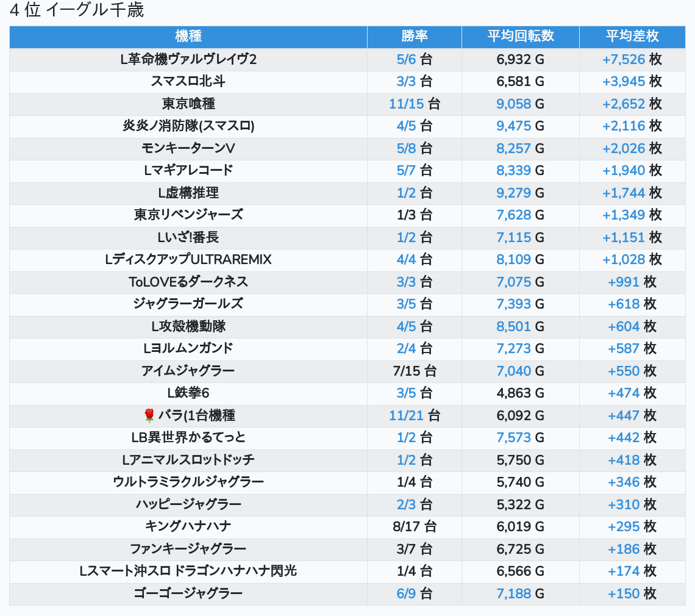Click the 5/8 link in the モンキーターンV row
The width and height of the screenshot is (695, 616).
(x=406, y=149)
